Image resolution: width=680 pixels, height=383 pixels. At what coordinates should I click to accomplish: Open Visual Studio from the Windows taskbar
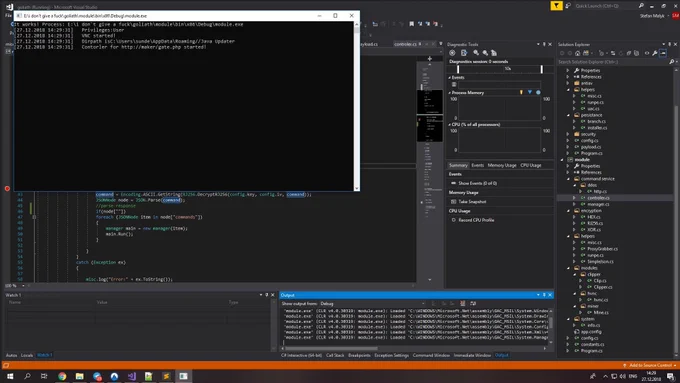pos(131,376)
